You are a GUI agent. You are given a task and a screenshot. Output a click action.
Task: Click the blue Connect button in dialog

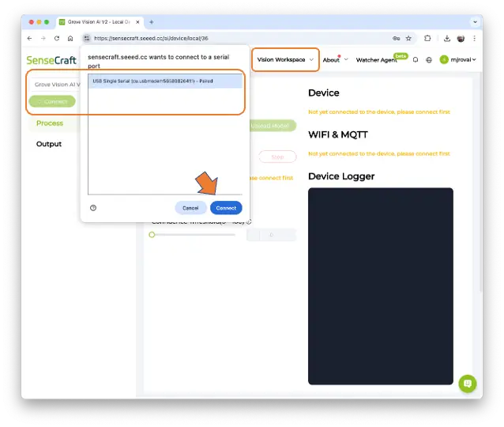click(x=226, y=208)
